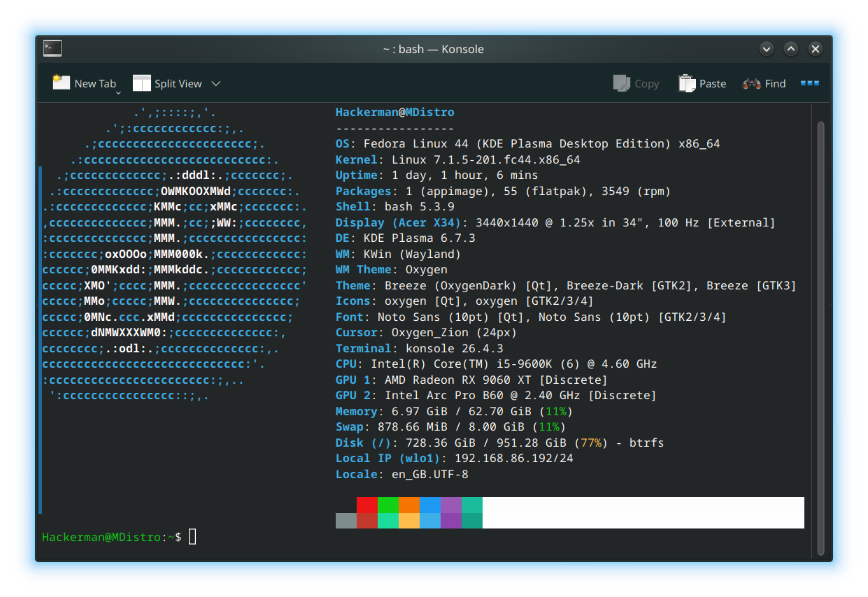
Task: Expand the Split View chevron menu
Action: [216, 83]
